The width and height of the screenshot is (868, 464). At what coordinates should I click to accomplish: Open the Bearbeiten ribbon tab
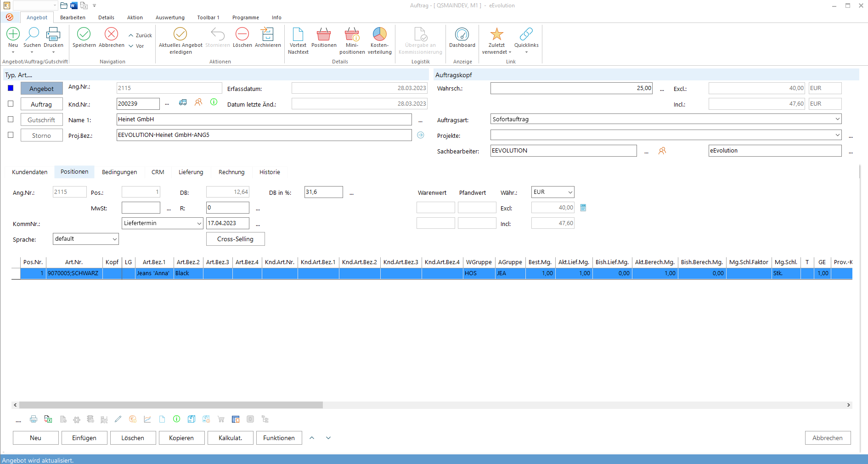point(73,17)
